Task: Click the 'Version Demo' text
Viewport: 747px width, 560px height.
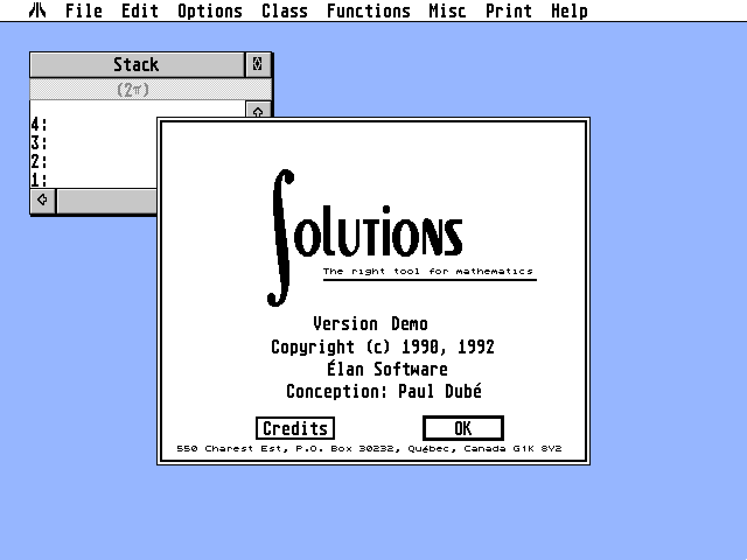Action: [371, 324]
